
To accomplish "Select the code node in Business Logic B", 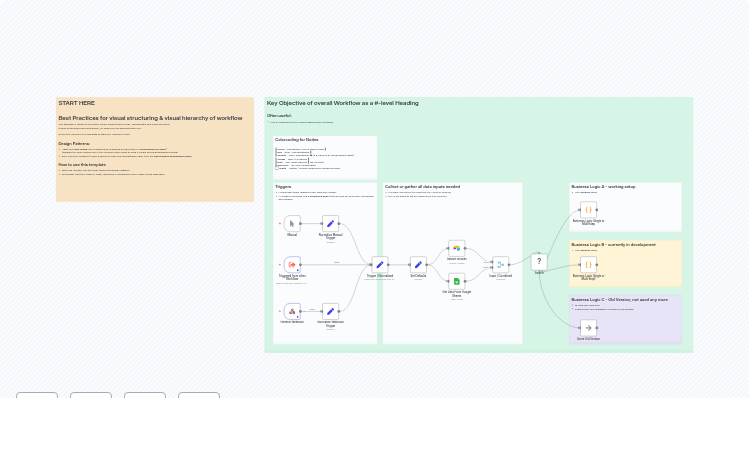I will [x=588, y=265].
